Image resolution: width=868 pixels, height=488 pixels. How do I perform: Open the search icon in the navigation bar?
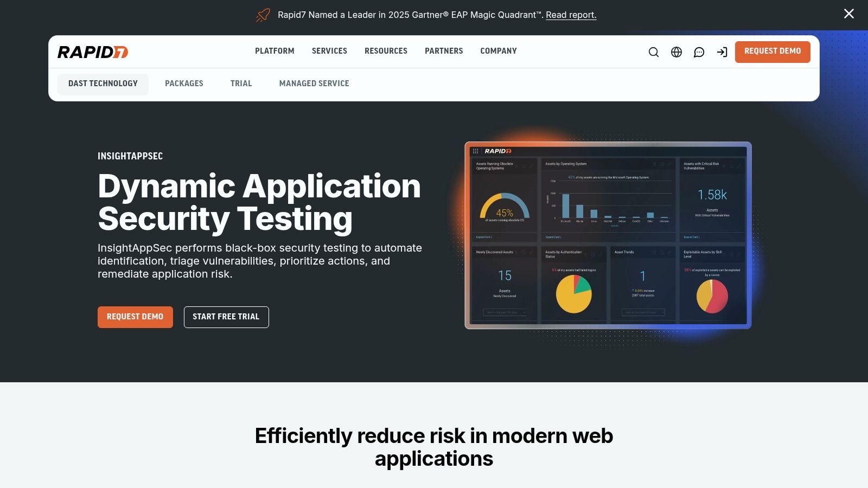click(x=653, y=52)
